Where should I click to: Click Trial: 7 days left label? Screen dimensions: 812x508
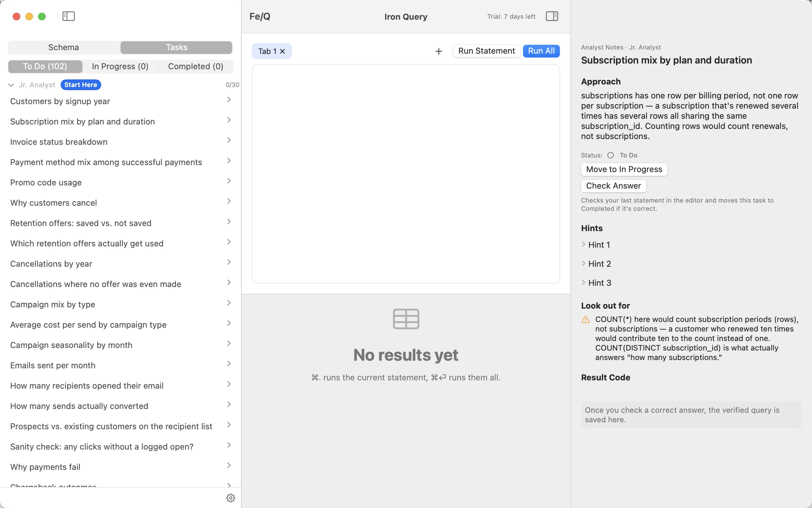pyautogui.click(x=511, y=17)
